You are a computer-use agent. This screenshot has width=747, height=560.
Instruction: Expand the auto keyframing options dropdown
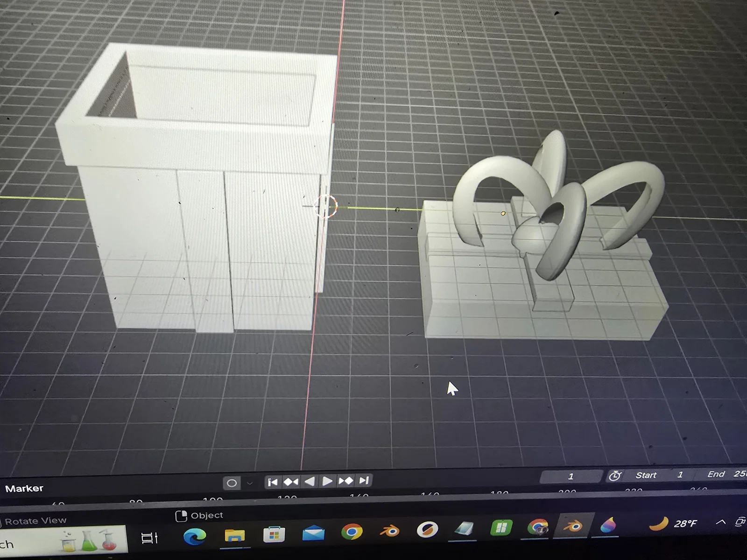pos(250,483)
